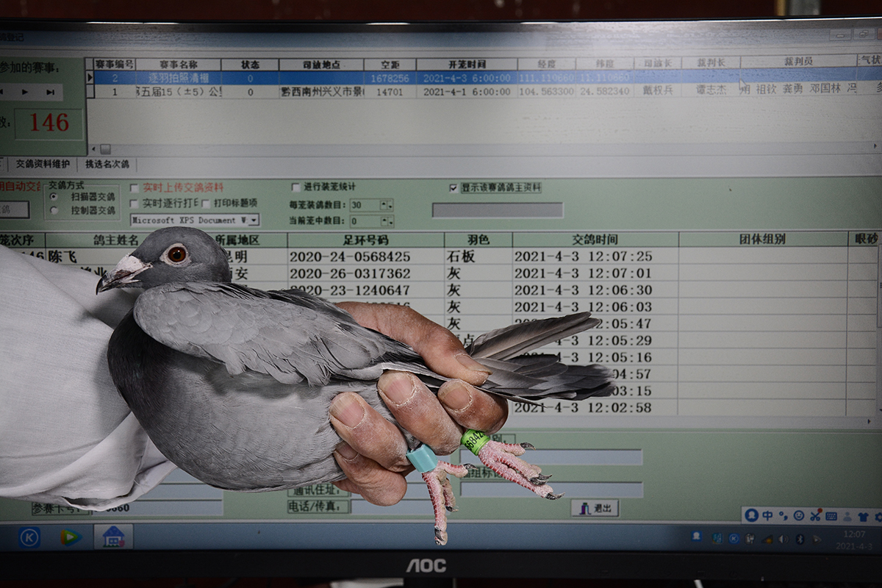
Task: Click owner name 陈飞 in the list
Action: (63, 257)
